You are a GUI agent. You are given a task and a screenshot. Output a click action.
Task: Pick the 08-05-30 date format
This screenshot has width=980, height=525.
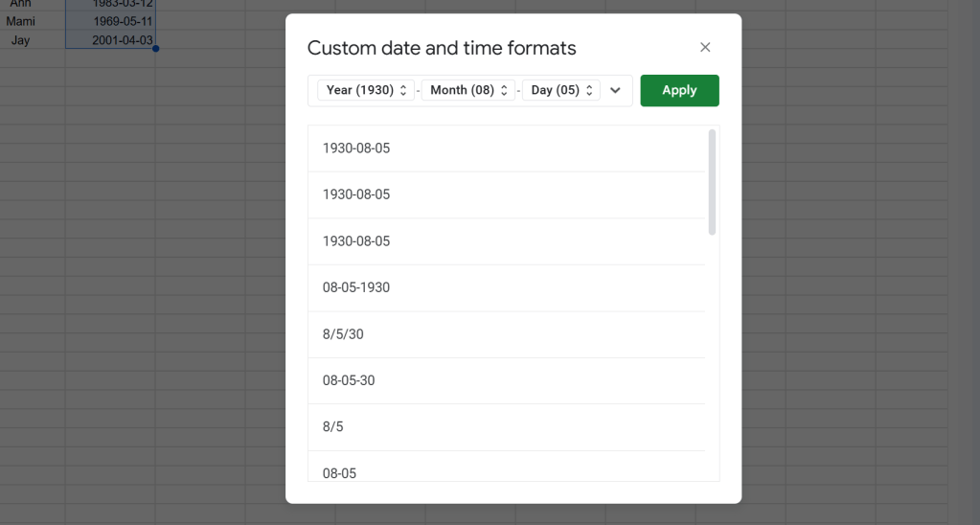coord(506,380)
